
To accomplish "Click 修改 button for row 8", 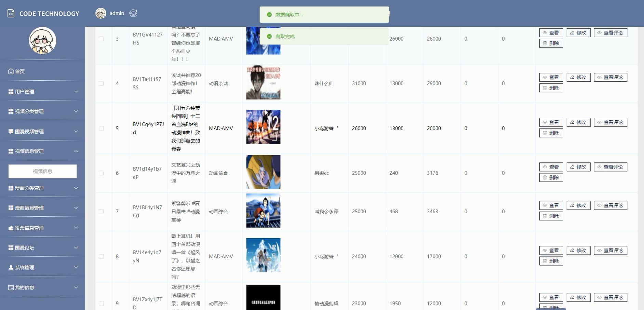I will point(578,251).
